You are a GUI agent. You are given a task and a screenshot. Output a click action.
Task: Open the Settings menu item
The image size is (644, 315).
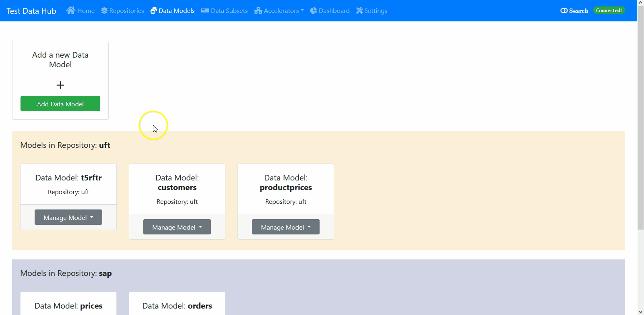point(376,11)
